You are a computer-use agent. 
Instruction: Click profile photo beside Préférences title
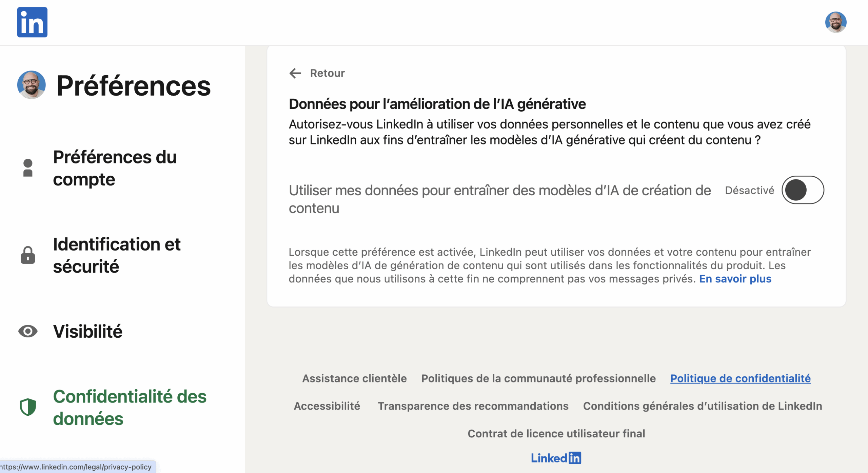click(x=32, y=85)
